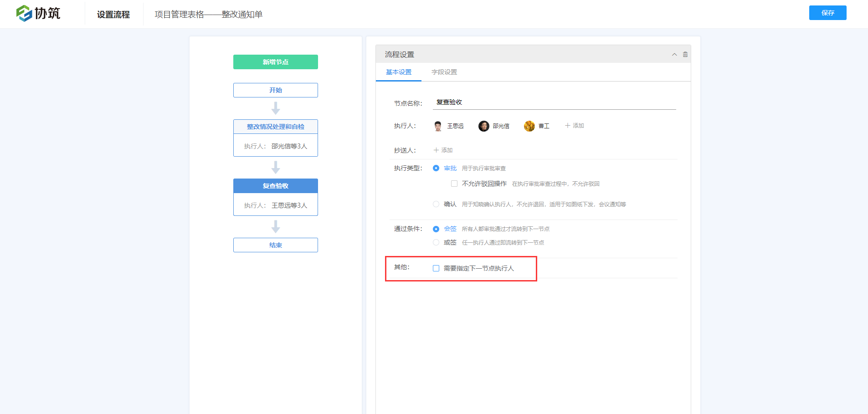The image size is (868, 414).
Task: Click the 保存 button
Action: pos(827,13)
